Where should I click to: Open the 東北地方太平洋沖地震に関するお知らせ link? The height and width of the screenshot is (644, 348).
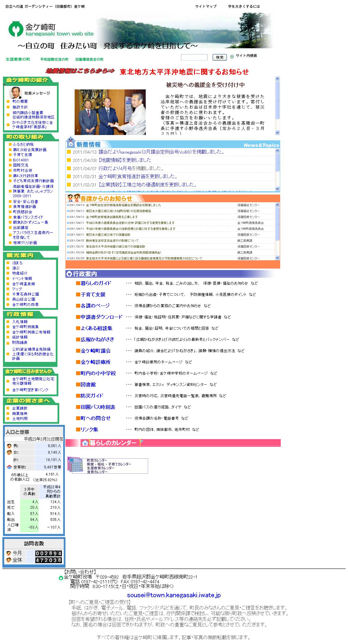point(184,72)
